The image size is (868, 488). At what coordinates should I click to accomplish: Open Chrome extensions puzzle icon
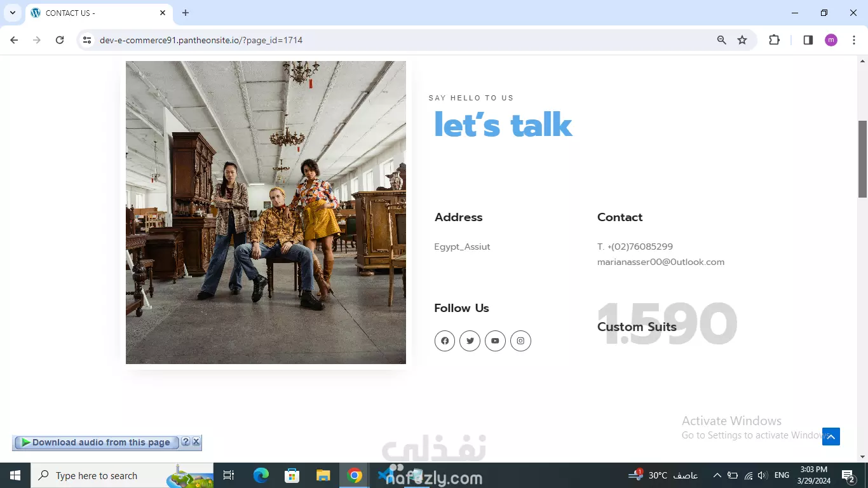point(774,40)
